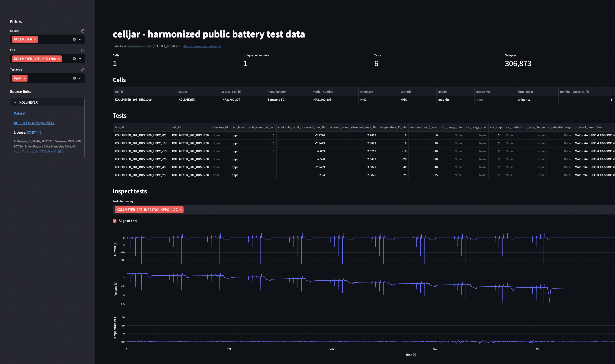Viewport: 615px width, 364px height.
Task: Click the Samsung SDI manufacturer cell
Action: [288, 100]
